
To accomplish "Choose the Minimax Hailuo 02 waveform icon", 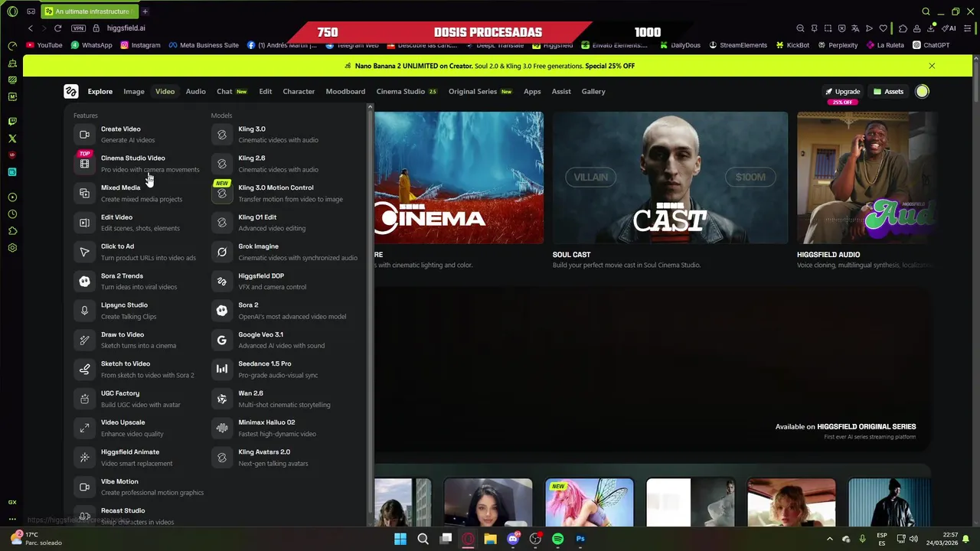I will pyautogui.click(x=222, y=428).
